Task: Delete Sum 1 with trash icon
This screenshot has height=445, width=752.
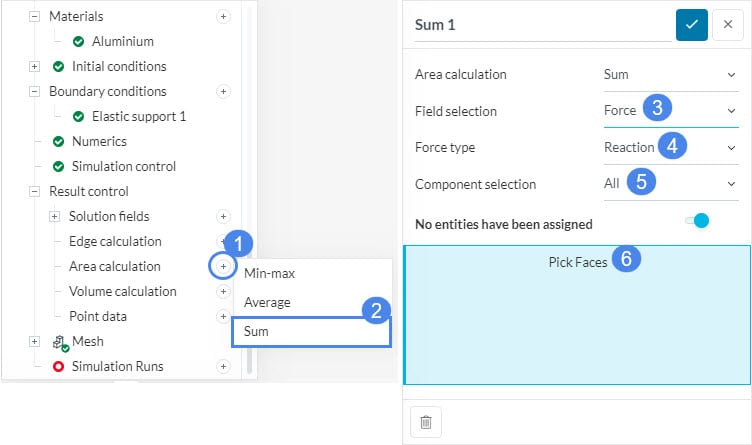Action: coord(426,422)
